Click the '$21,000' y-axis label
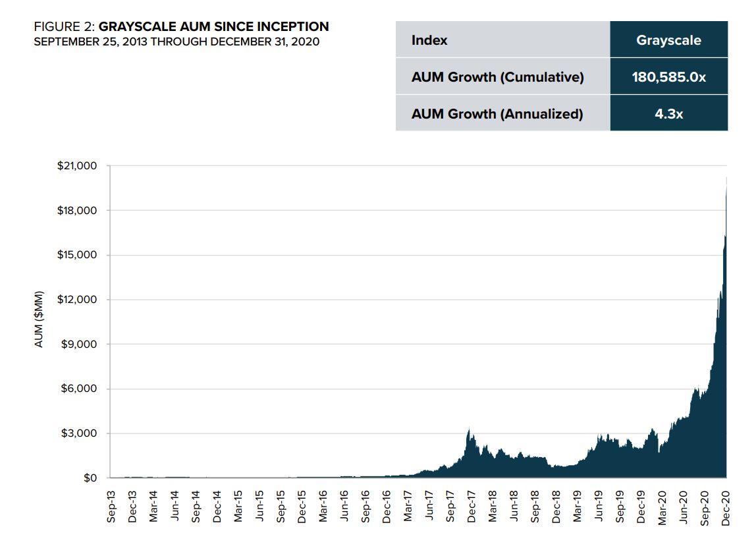The height and width of the screenshot is (554, 756). point(76,166)
